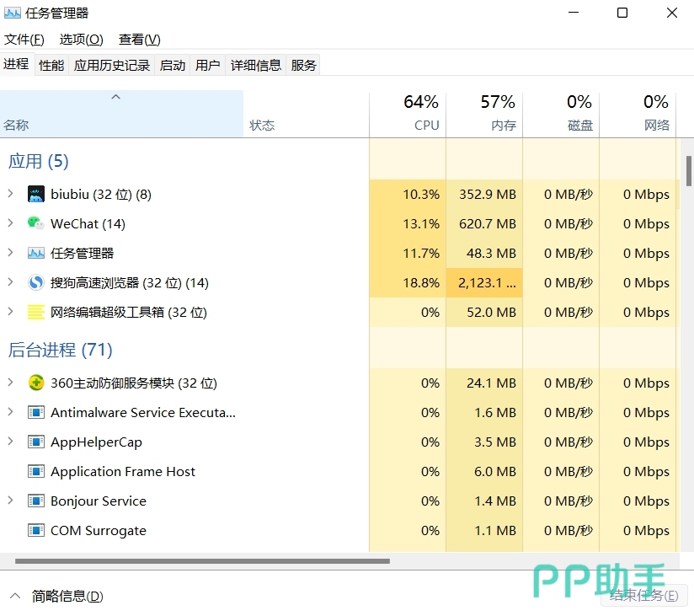Viewport: 694px width, 616px height.
Task: Expand the WeChat process group
Action: pos(10,224)
